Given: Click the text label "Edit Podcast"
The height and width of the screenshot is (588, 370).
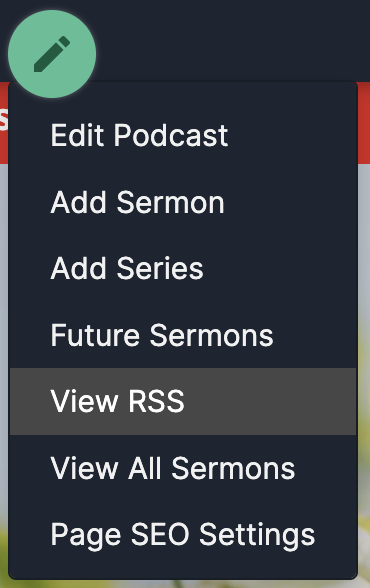Looking at the screenshot, I should [139, 135].
